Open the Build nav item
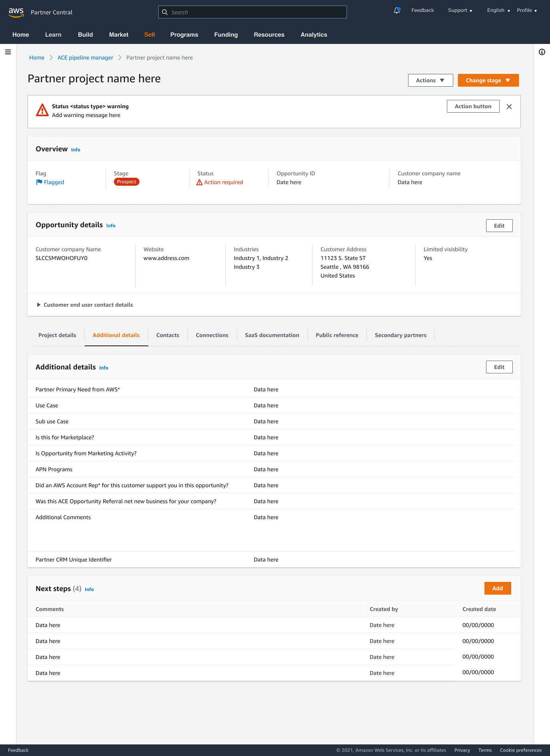This screenshot has height=756, width=550. [x=86, y=35]
